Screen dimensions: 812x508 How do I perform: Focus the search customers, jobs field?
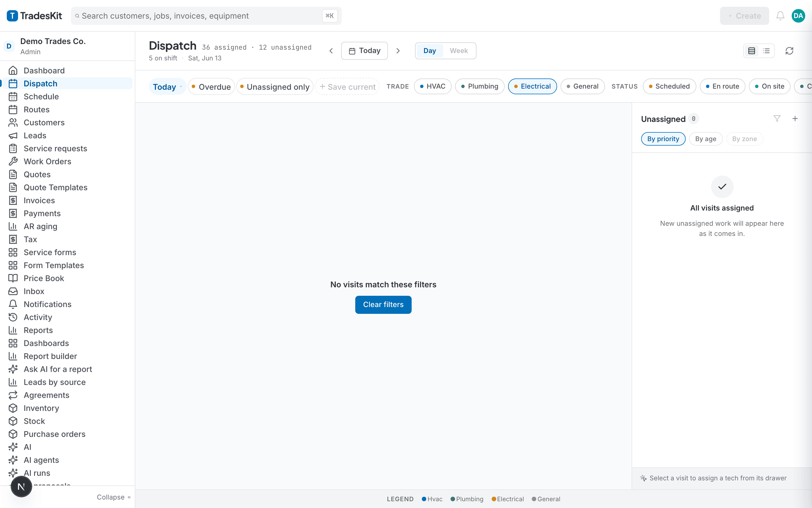click(206, 16)
